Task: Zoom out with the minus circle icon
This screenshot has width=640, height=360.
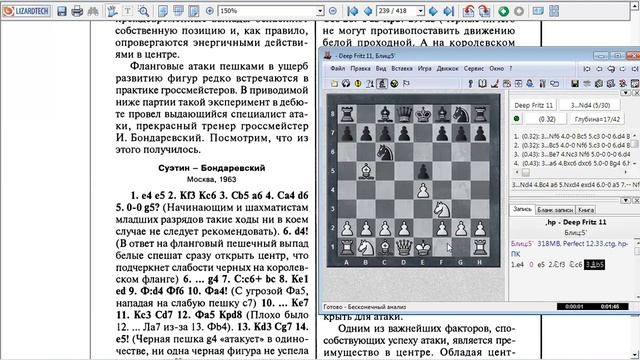Action: point(333,11)
